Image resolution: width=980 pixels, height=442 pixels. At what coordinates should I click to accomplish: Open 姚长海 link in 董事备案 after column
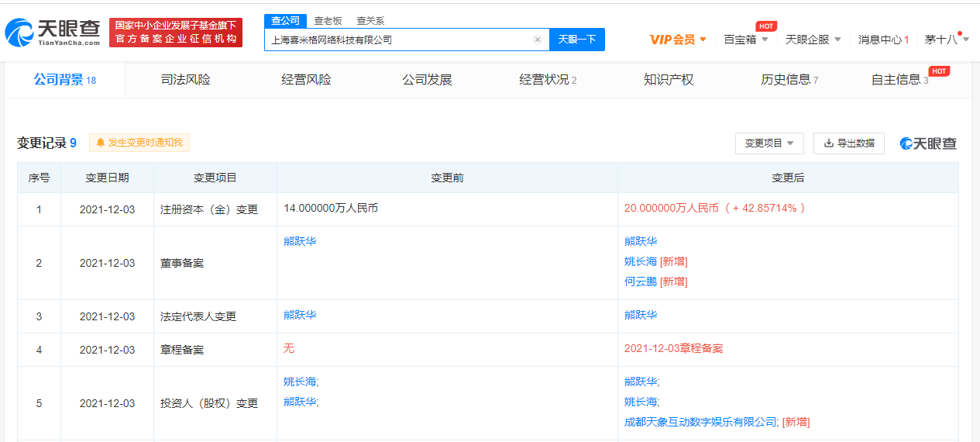point(641,261)
